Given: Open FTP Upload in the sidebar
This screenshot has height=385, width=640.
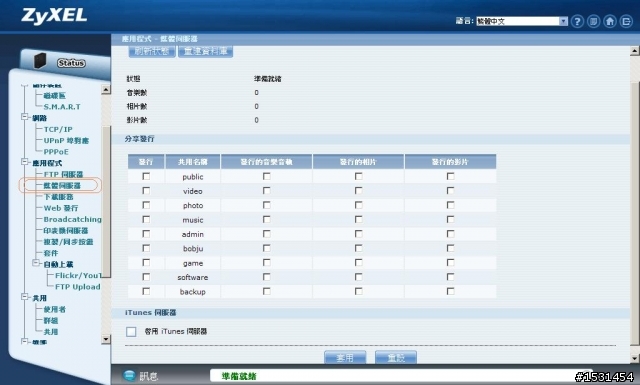Looking at the screenshot, I should click(78, 287).
